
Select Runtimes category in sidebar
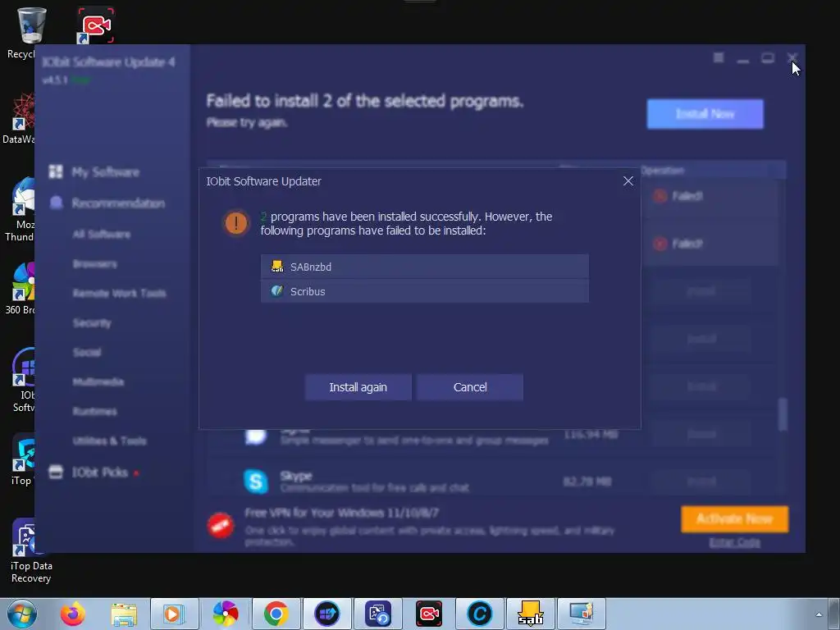coord(95,411)
